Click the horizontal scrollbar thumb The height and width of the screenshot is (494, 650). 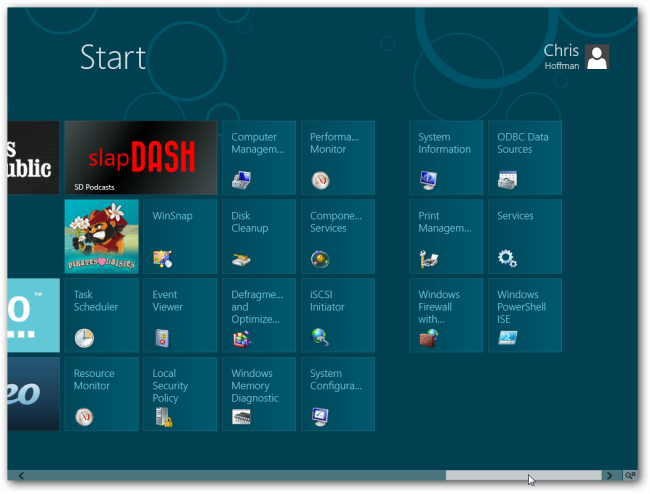click(x=524, y=475)
